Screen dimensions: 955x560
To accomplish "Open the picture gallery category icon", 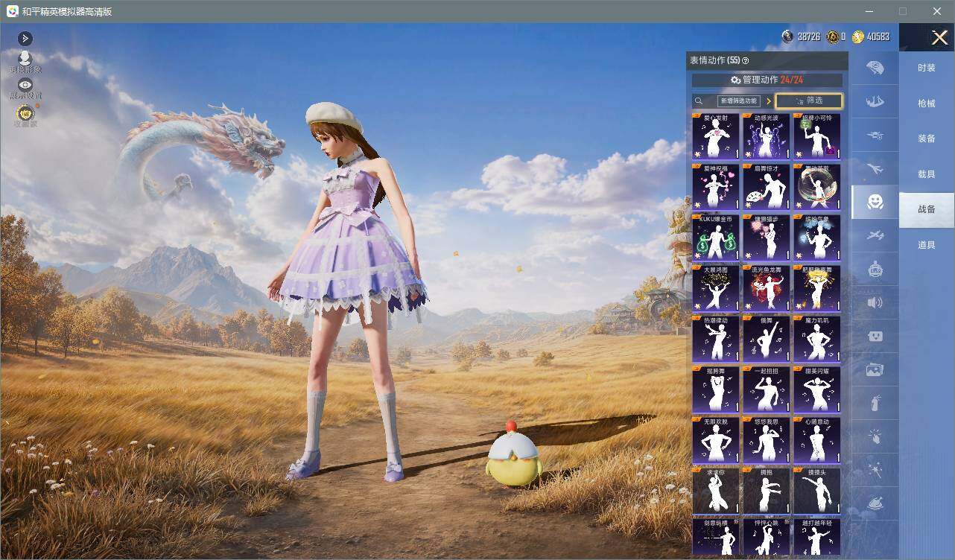I will (875, 369).
